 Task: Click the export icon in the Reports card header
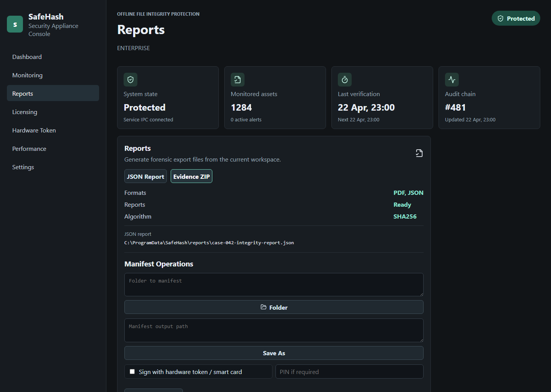pos(419,153)
